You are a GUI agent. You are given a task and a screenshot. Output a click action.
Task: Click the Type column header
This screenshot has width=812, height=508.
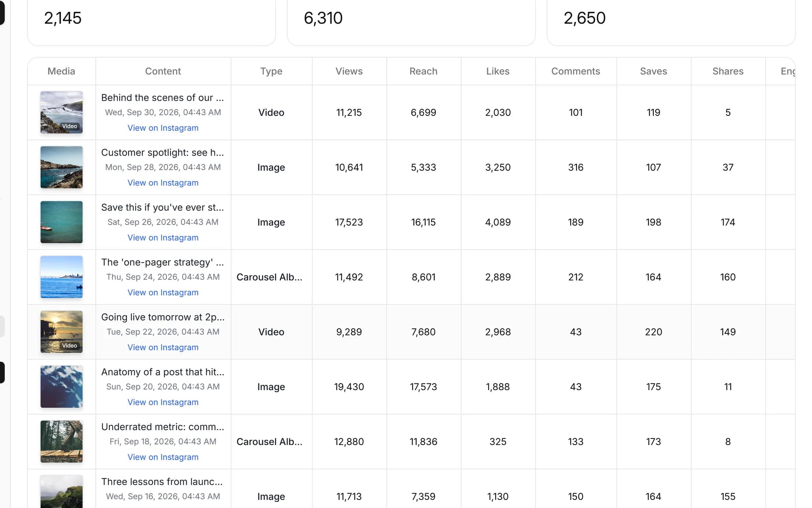(271, 71)
